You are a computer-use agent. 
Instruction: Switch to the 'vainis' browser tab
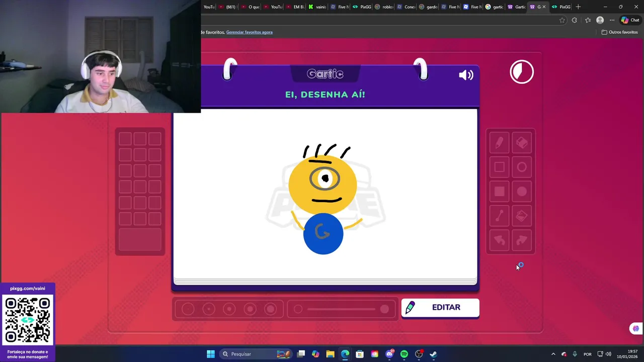[x=317, y=7]
